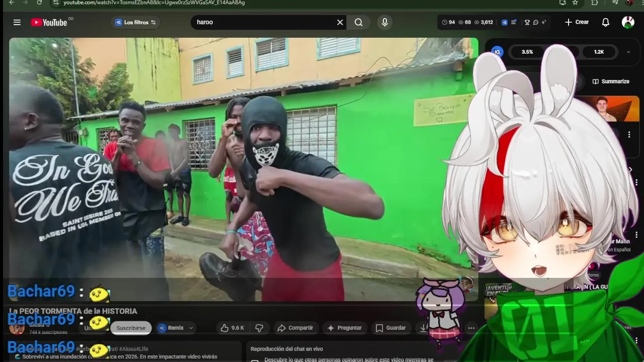Create new content with the Crear button
Viewport: 644px width, 362px height.
click(x=577, y=22)
